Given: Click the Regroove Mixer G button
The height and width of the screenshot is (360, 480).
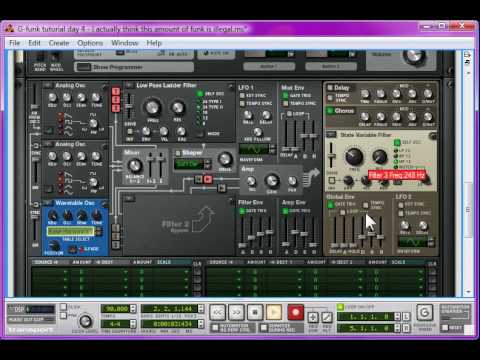Looking at the screenshot, I should coord(425,313).
